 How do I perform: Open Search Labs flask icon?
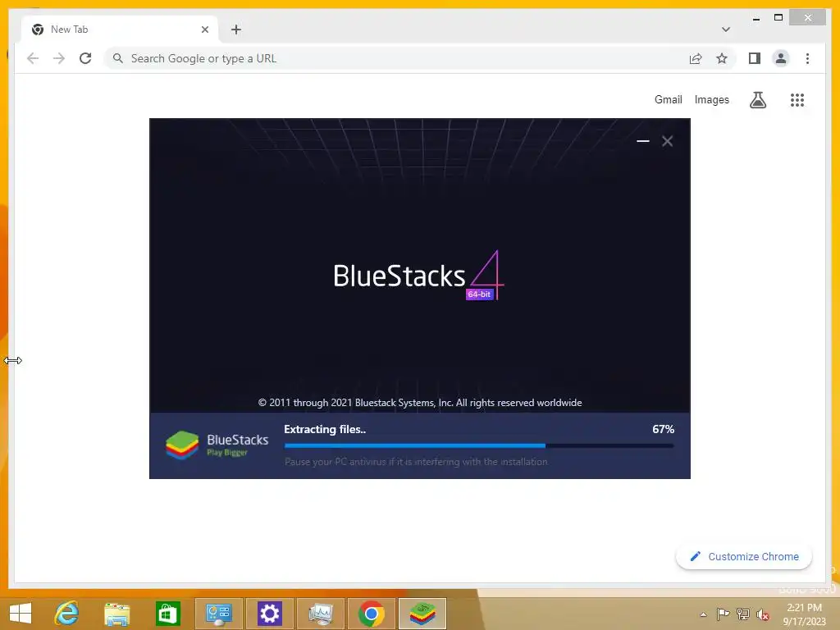point(757,99)
